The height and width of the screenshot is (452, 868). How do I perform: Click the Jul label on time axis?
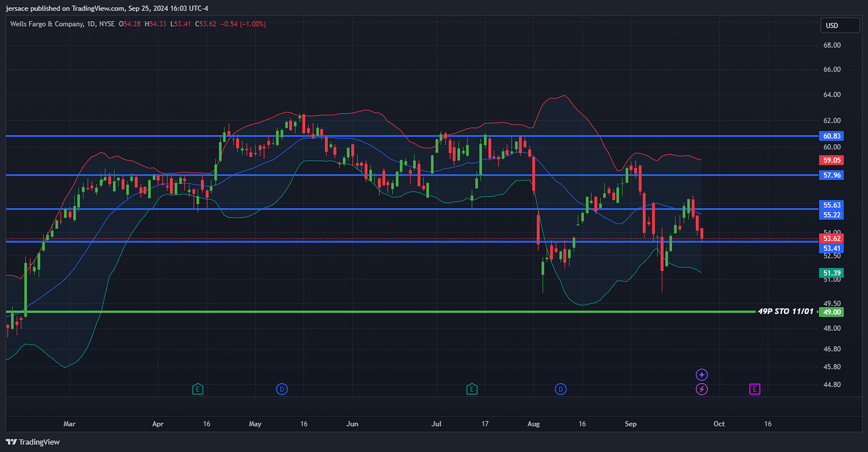point(436,424)
